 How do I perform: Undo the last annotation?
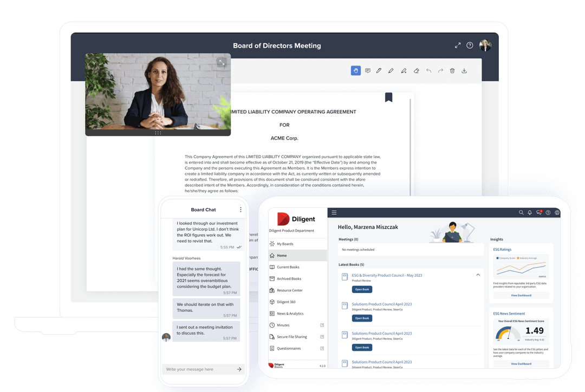[x=428, y=70]
